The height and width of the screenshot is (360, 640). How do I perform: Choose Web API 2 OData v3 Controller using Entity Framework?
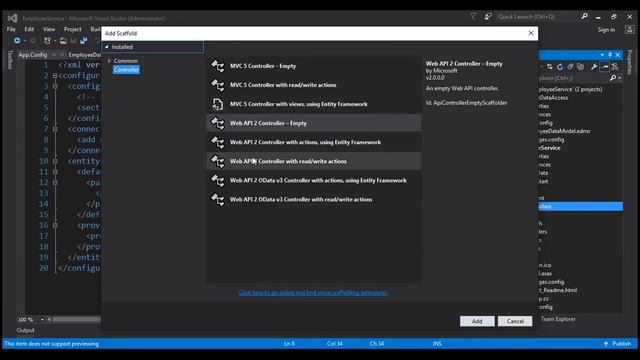pyautogui.click(x=313, y=180)
